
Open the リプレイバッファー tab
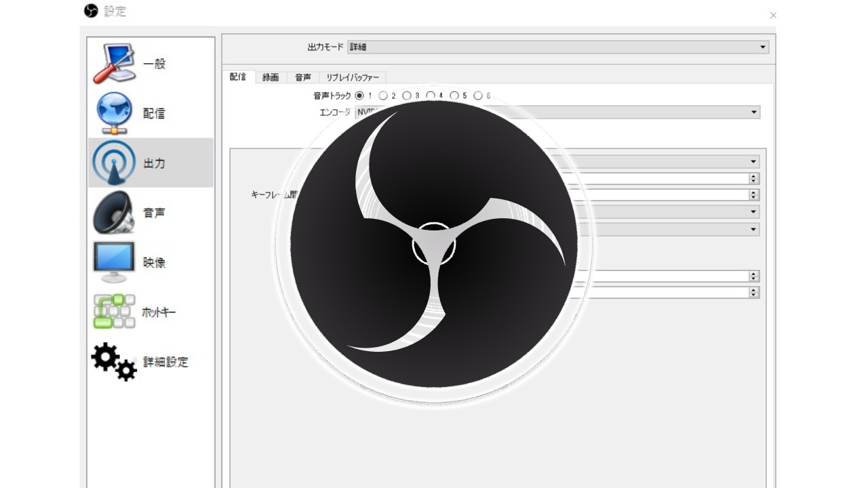(x=353, y=77)
